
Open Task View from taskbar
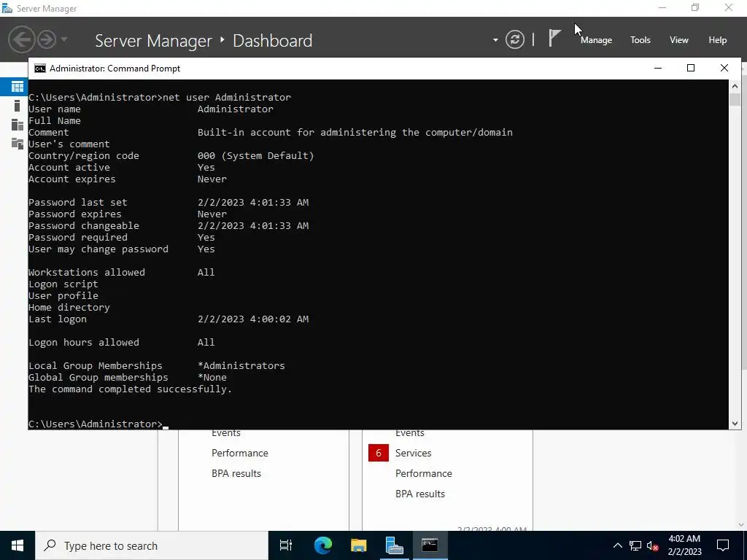[x=286, y=545]
